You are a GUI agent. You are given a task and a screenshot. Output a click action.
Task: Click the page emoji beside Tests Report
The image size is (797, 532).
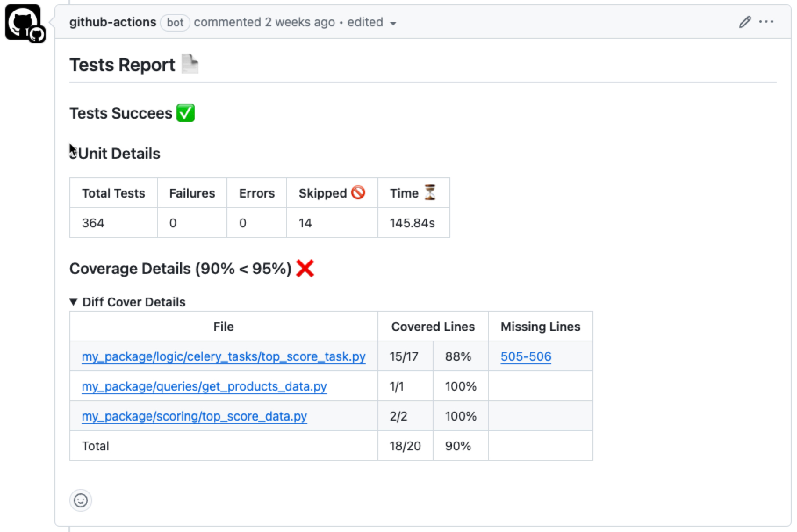pos(190,65)
